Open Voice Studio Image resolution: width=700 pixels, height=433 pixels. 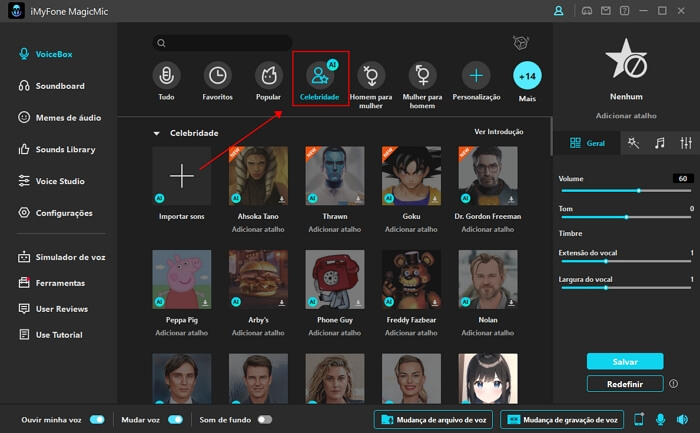coord(51,181)
